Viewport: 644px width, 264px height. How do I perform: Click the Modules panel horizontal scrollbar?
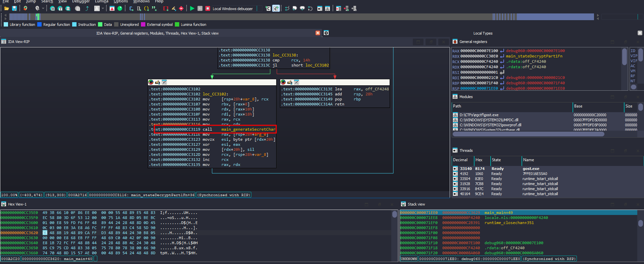tap(528, 134)
